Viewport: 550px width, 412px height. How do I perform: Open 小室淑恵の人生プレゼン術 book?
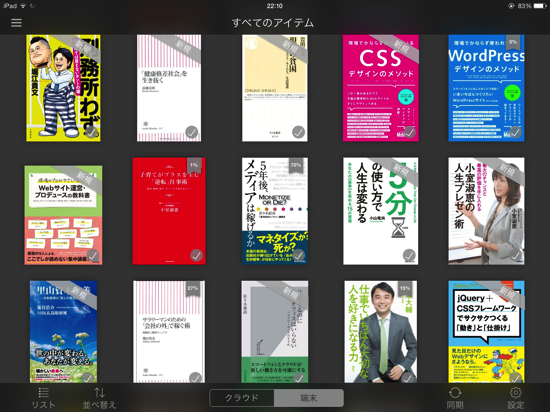click(487, 211)
